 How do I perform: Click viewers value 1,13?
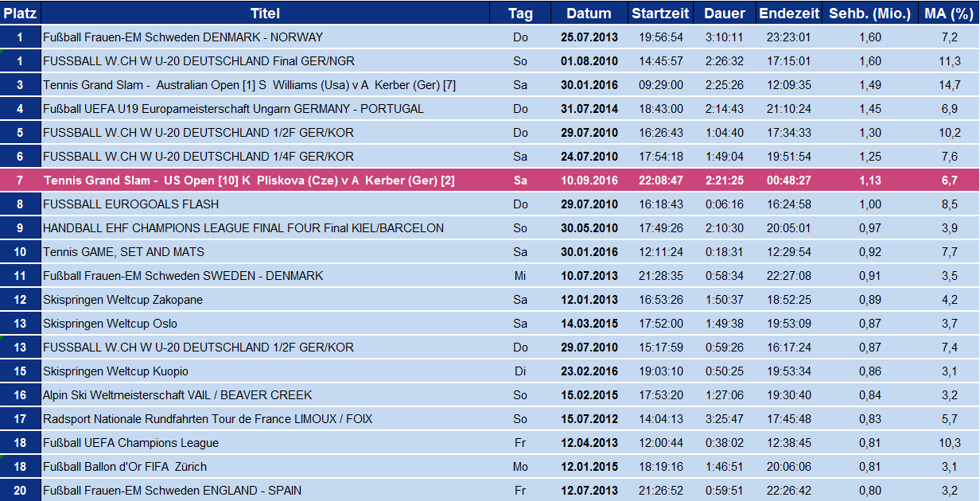(x=870, y=181)
